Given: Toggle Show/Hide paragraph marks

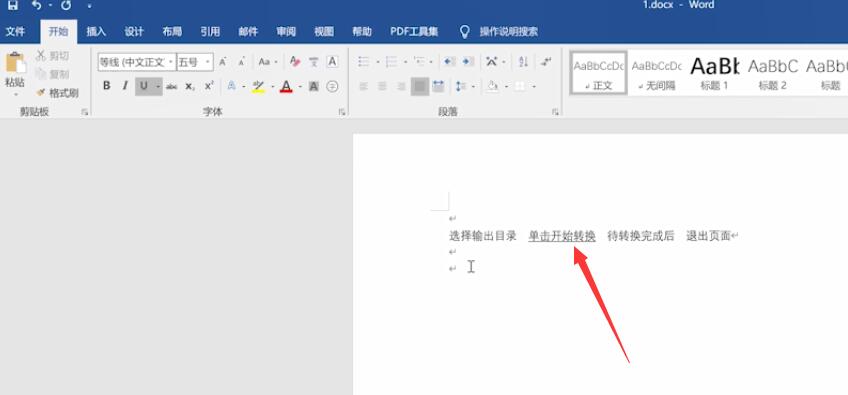Looking at the screenshot, I should click(x=546, y=62).
